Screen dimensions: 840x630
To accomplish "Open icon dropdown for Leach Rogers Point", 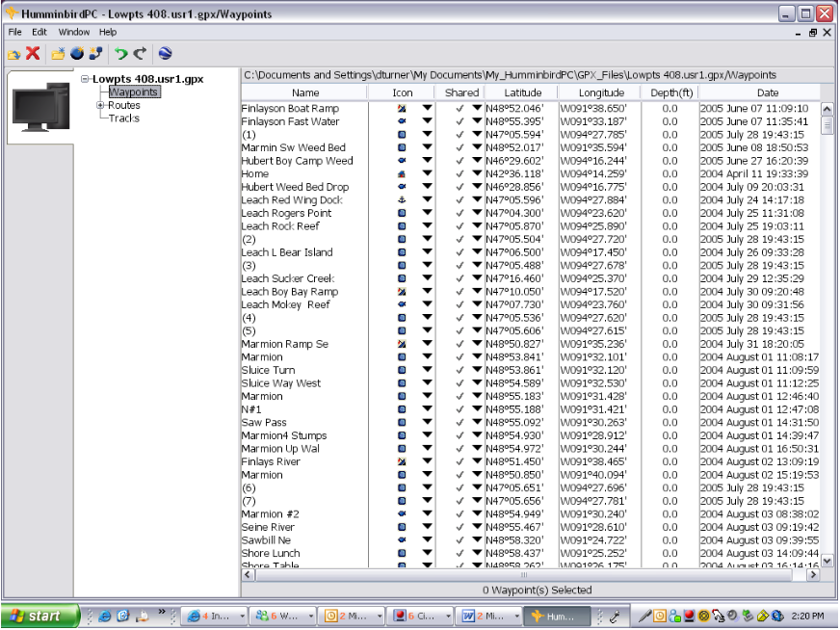I will pos(427,213).
